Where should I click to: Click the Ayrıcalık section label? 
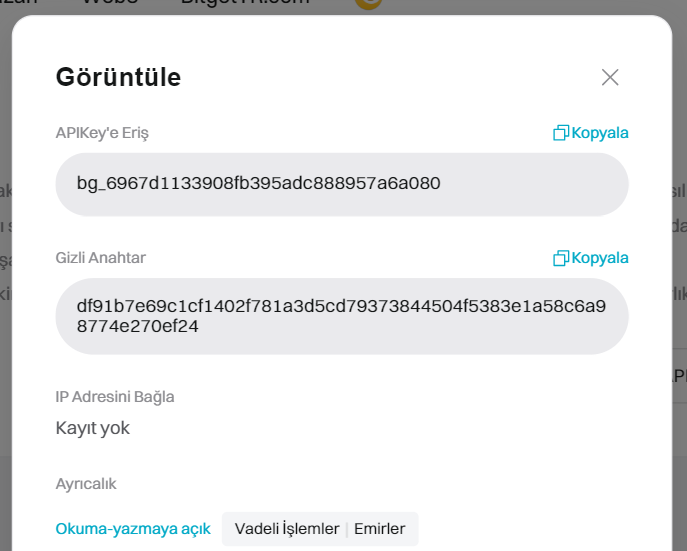86,484
